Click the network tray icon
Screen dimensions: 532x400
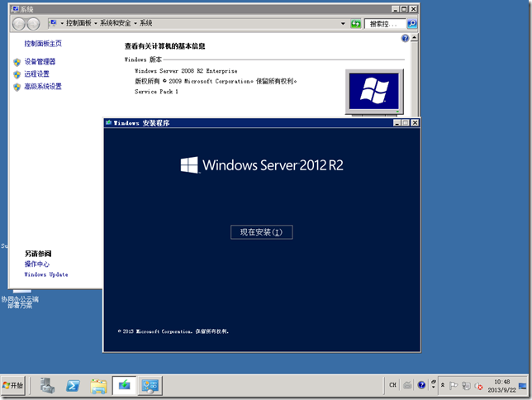pos(466,386)
